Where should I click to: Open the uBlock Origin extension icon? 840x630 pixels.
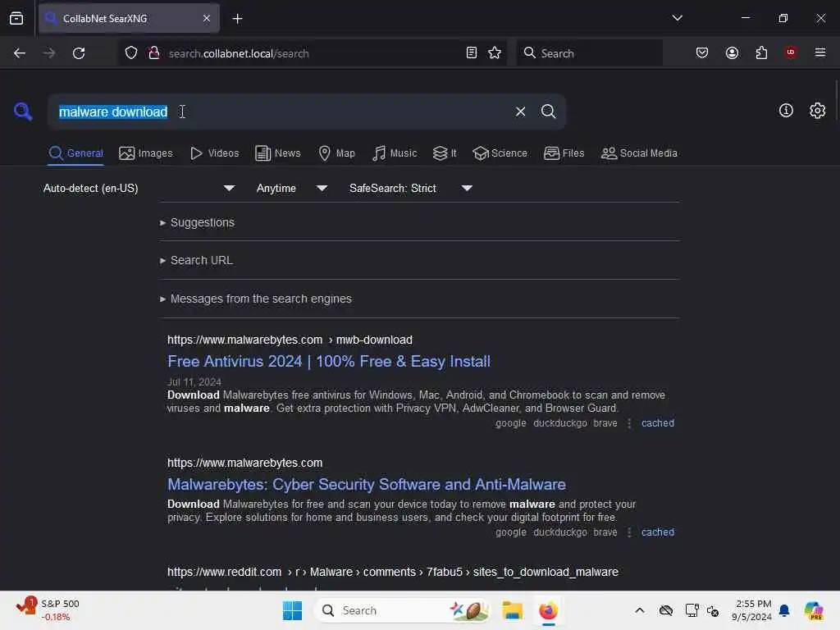point(791,52)
